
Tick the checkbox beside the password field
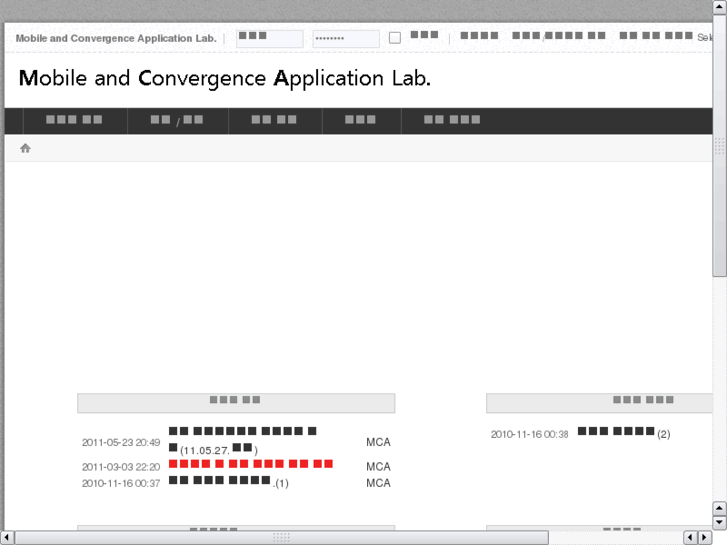pos(395,38)
